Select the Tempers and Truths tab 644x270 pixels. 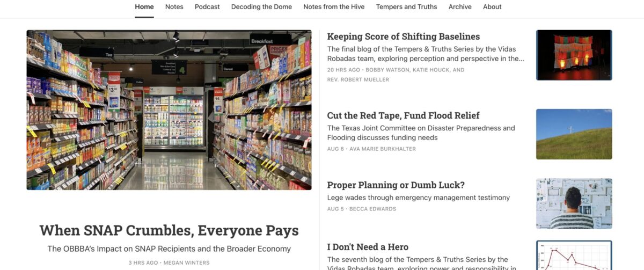[x=407, y=7]
